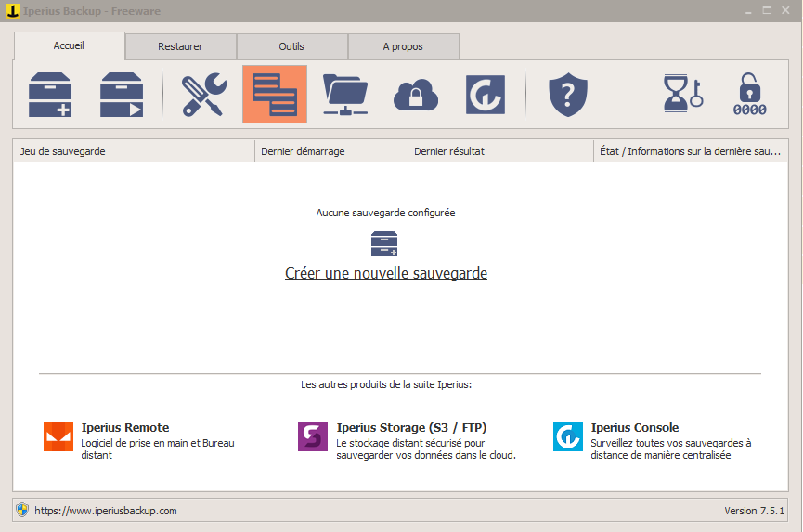Click the orange Iperius Remote logo

click(58, 436)
